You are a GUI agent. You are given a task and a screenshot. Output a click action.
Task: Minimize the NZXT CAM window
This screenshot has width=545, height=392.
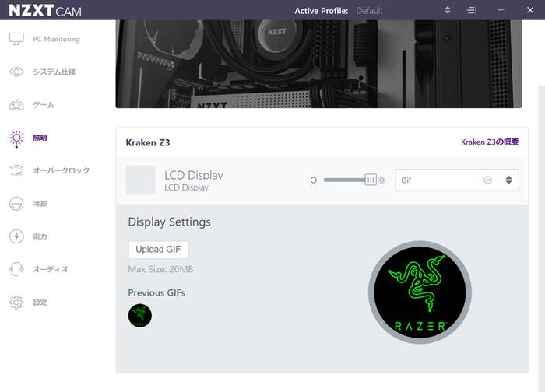(x=501, y=10)
